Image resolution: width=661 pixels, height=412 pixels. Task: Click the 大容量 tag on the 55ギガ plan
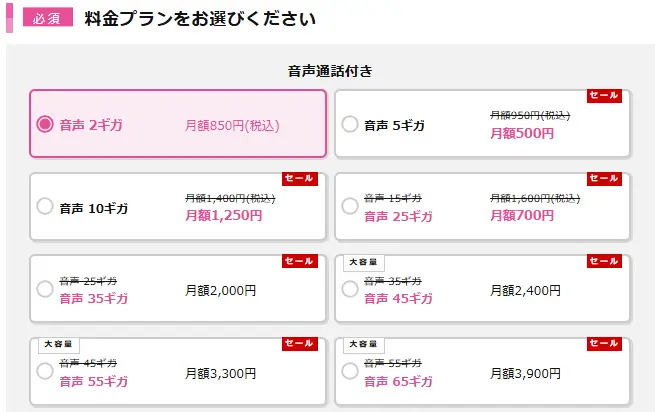(58, 344)
